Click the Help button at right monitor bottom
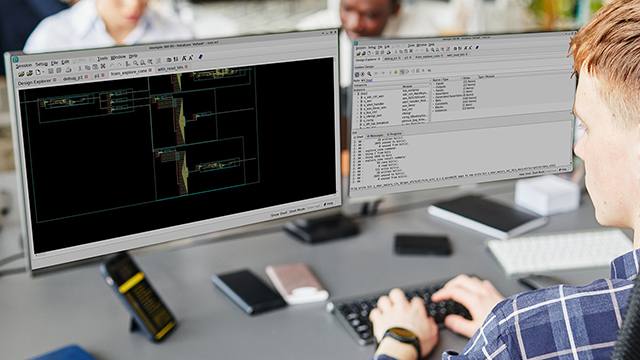640x360 pixels. coord(562,169)
